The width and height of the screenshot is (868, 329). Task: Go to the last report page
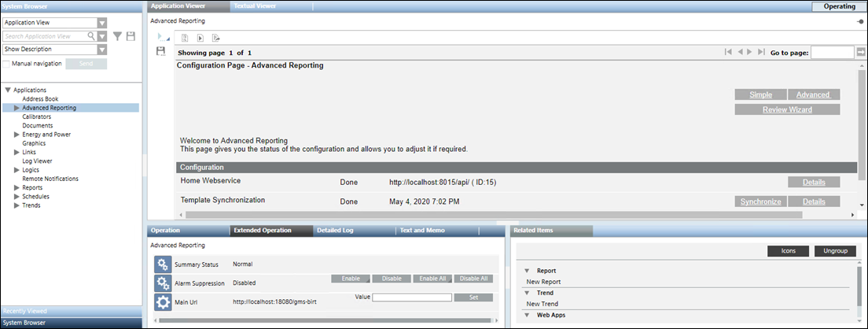coord(760,52)
